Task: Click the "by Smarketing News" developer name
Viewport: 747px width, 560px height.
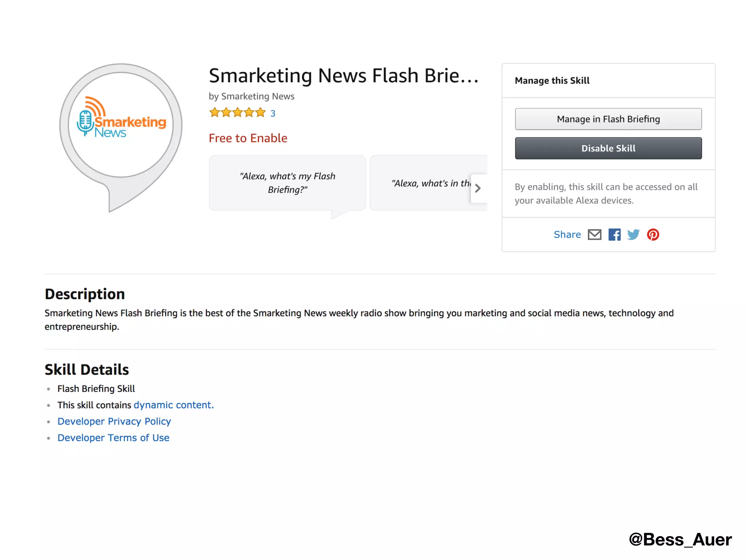Action: point(251,96)
